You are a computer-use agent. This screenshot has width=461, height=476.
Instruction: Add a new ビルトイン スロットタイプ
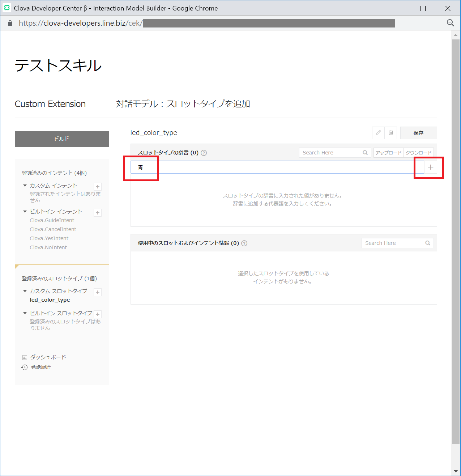98,314
